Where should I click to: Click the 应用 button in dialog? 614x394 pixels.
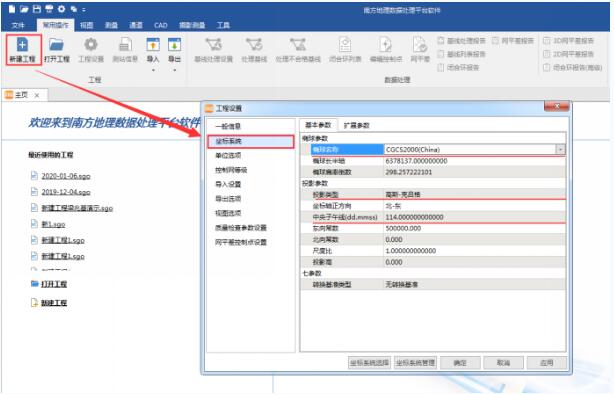point(547,363)
